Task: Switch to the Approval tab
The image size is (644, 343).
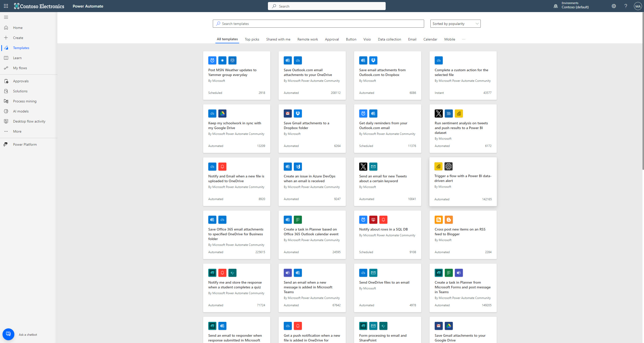Action: pyautogui.click(x=332, y=39)
